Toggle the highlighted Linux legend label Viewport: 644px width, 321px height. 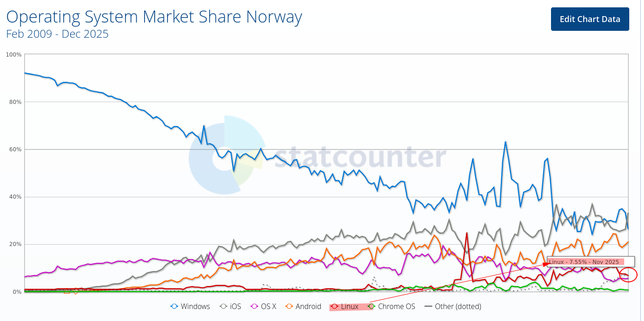point(350,306)
